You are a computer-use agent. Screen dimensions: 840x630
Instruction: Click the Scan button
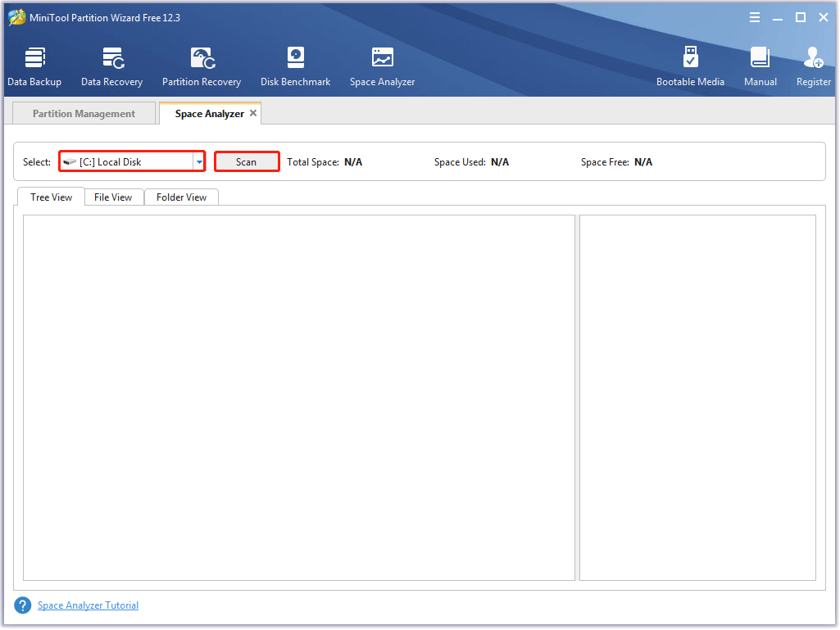click(247, 161)
